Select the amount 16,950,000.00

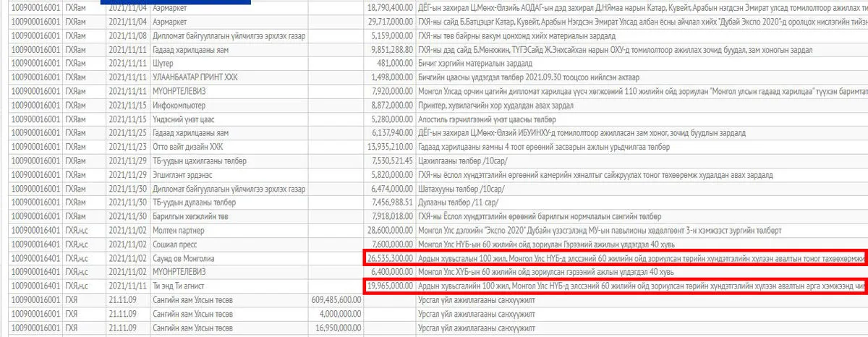338,328
